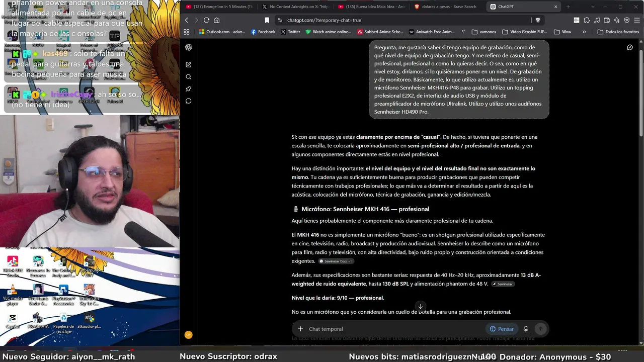
Task: Expand the Video Genshin FUE bookmarks folder
Action: [525, 32]
